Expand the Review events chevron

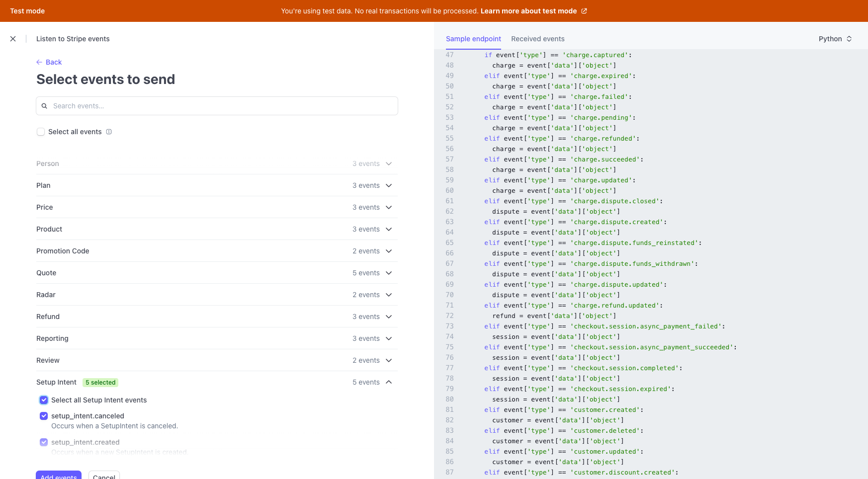tap(389, 360)
